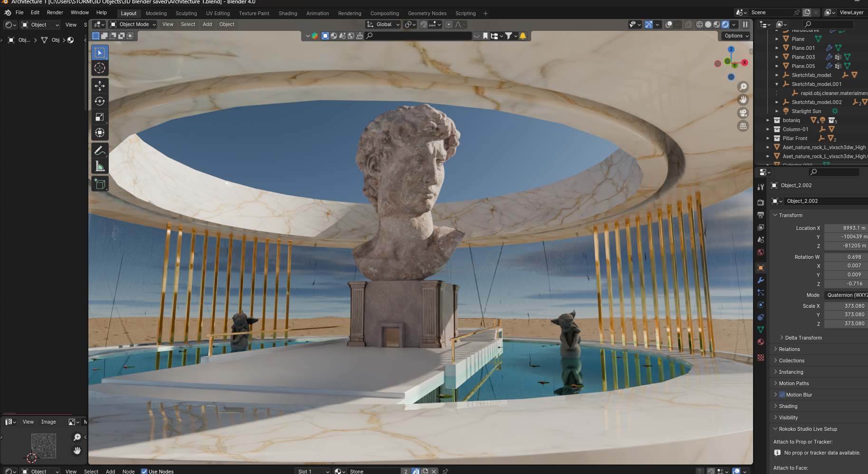
Task: Open the Object Mode dropdown
Action: tap(133, 24)
